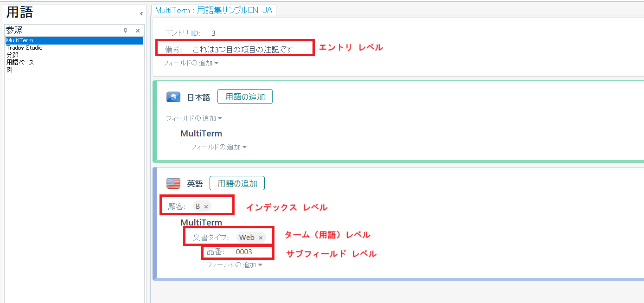Image resolution: width=644 pixels, height=303 pixels.
Task: Click 用語の追加 button for 日本語
Action: click(x=245, y=97)
